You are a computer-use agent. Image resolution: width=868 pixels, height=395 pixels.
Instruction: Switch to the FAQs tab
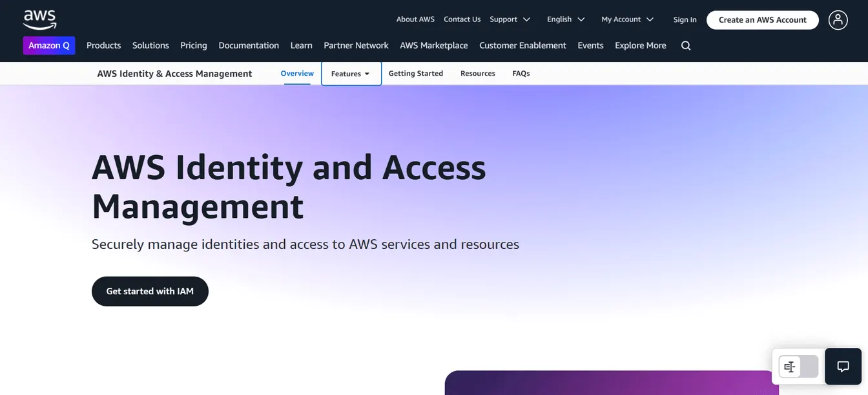[521, 74]
